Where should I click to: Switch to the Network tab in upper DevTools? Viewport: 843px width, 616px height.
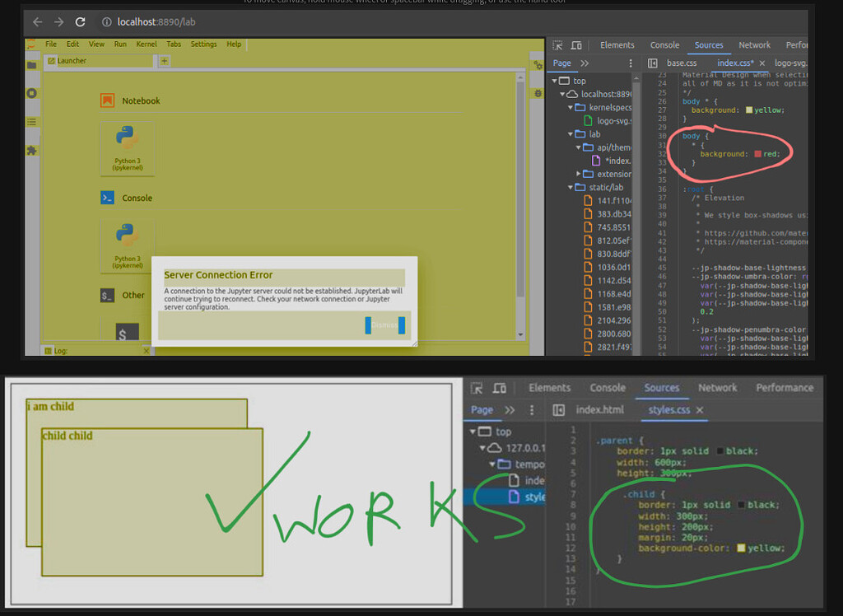[754, 45]
